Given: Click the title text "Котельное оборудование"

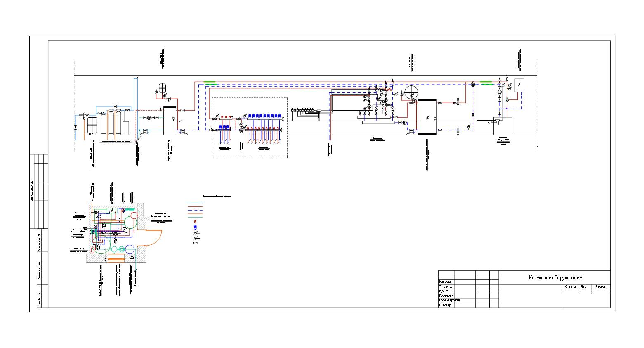Looking at the screenshot, I should pos(555,278).
